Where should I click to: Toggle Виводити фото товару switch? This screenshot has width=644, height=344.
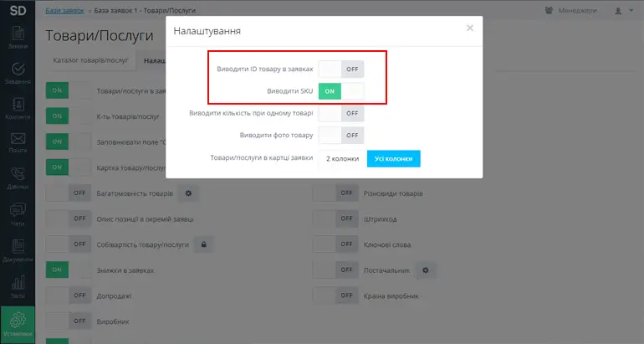tap(341, 135)
